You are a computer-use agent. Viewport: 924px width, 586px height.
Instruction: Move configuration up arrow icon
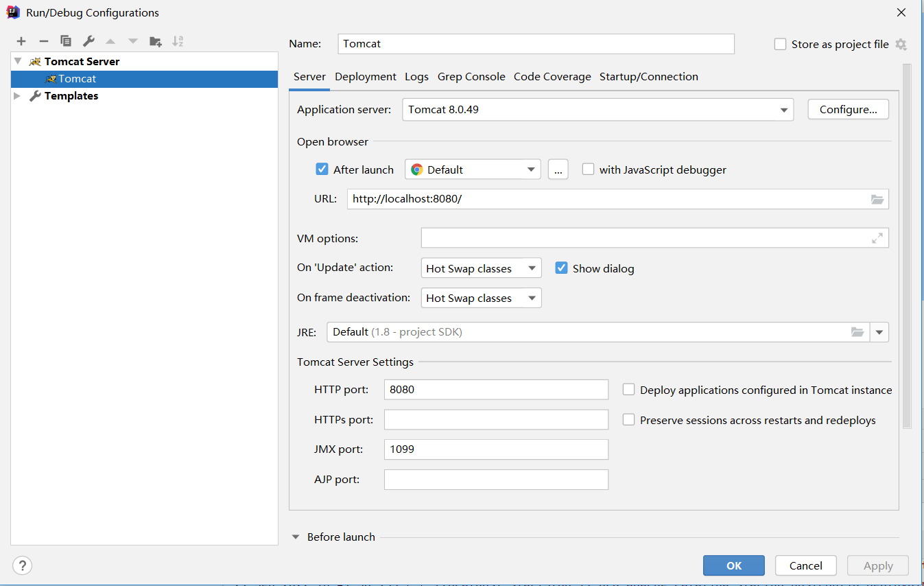point(110,41)
